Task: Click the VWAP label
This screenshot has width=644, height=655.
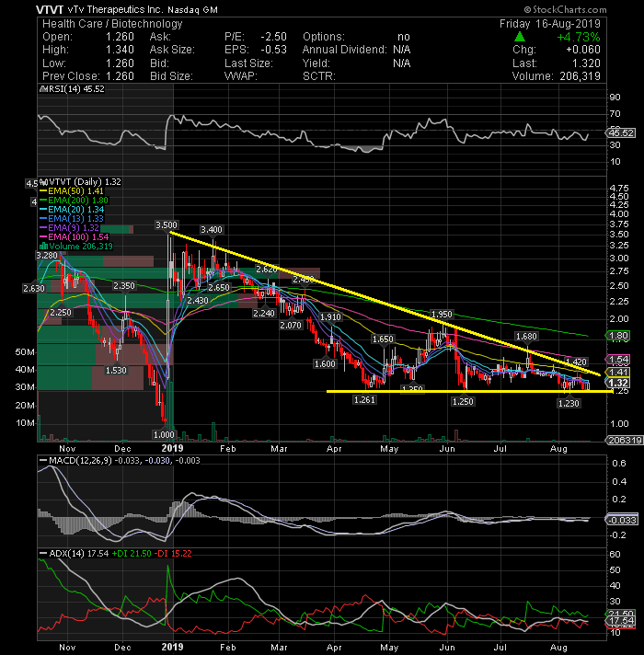Action: point(240,76)
